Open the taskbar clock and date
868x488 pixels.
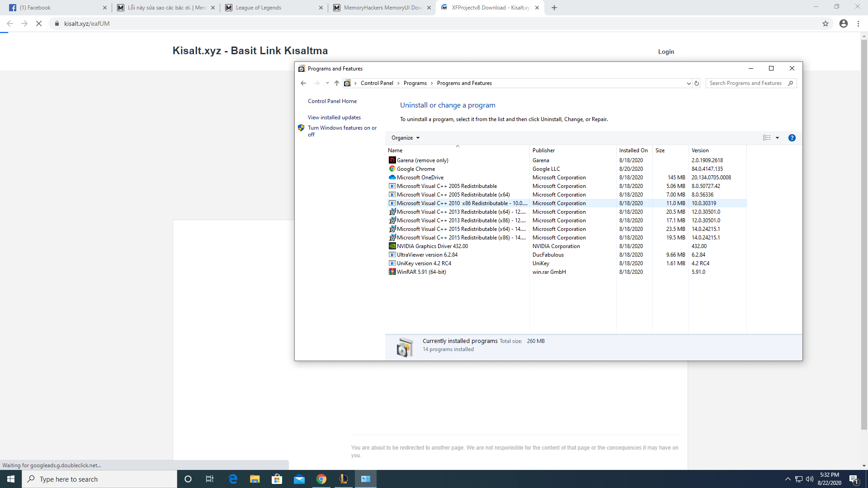830,479
